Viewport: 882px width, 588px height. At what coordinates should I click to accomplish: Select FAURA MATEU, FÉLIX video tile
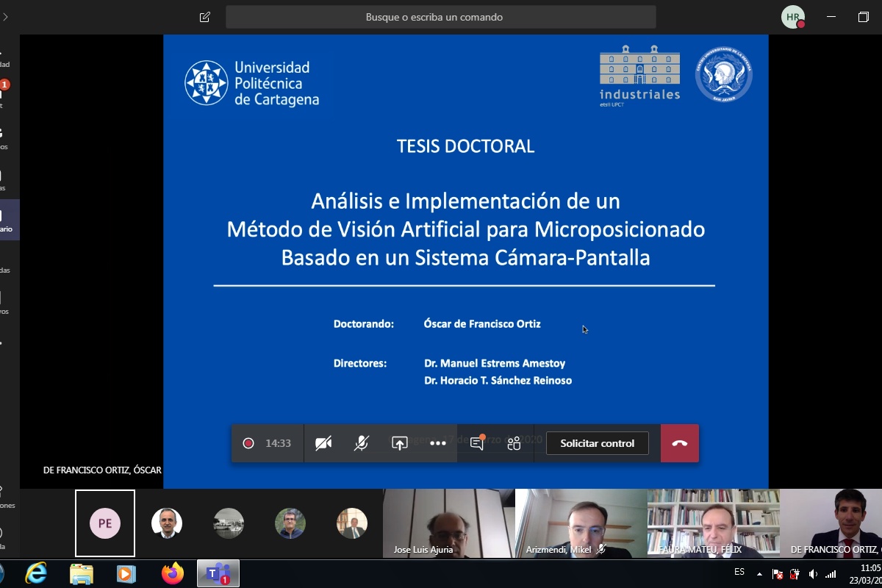[x=713, y=523]
